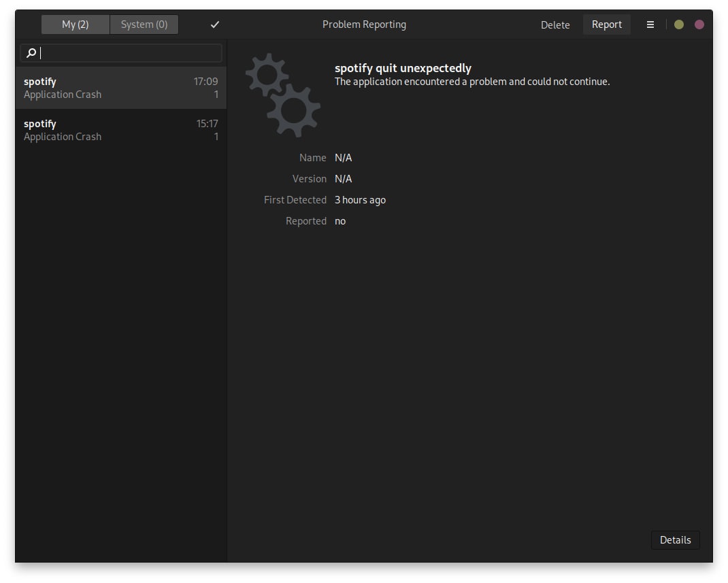Click the Name value N/A
The image size is (728, 583).
pos(343,158)
